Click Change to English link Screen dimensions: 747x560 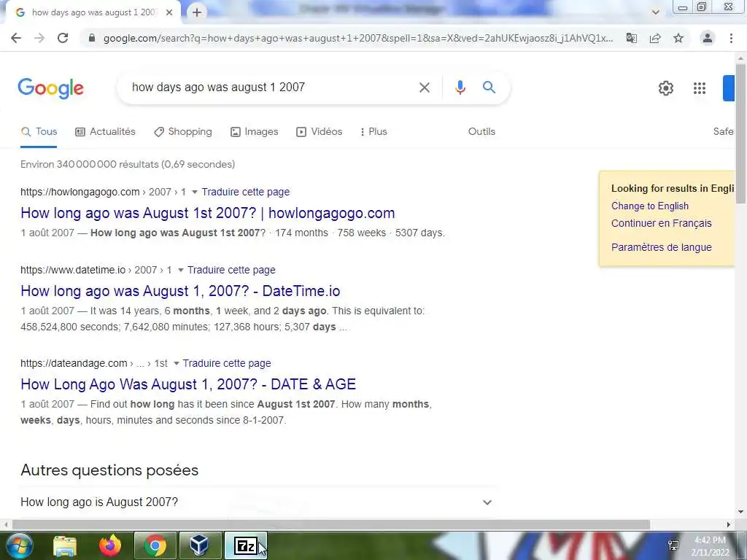click(650, 206)
